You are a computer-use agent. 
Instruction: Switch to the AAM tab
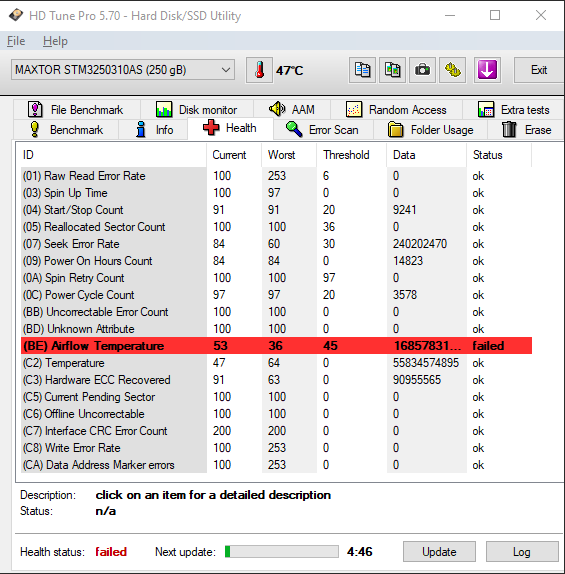coord(292,109)
